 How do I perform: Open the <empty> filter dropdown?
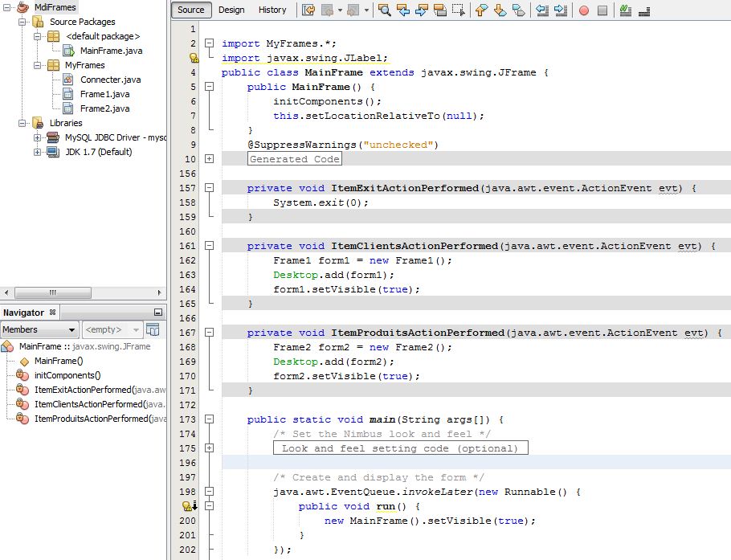pyautogui.click(x=112, y=329)
